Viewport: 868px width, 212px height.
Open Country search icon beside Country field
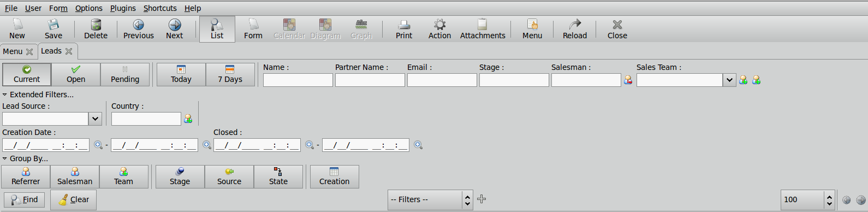[188, 119]
